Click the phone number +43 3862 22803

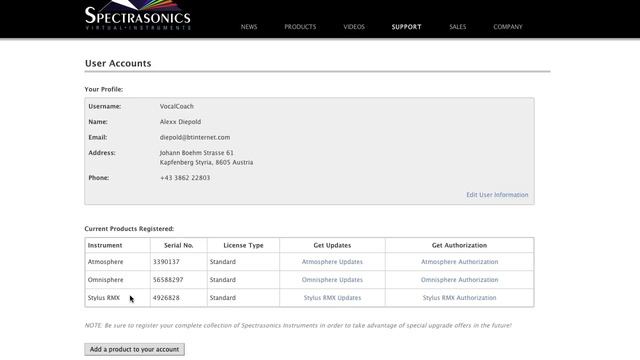(185, 178)
